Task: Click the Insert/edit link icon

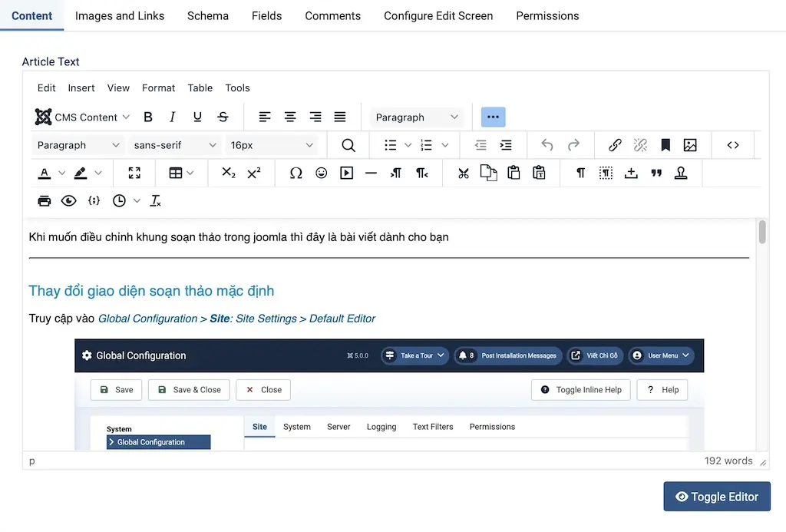Action: click(615, 145)
